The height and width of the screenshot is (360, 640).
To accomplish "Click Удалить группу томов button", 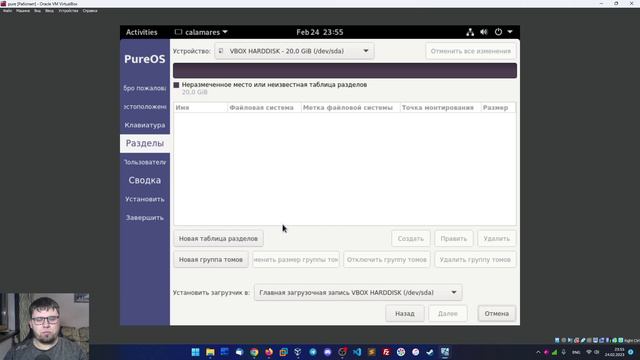I will pos(475,260).
